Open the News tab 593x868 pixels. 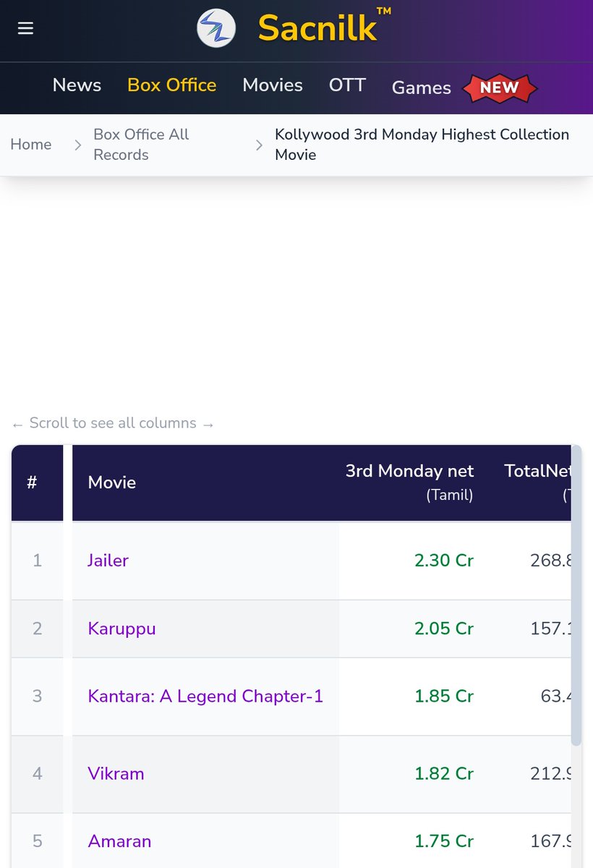click(77, 85)
